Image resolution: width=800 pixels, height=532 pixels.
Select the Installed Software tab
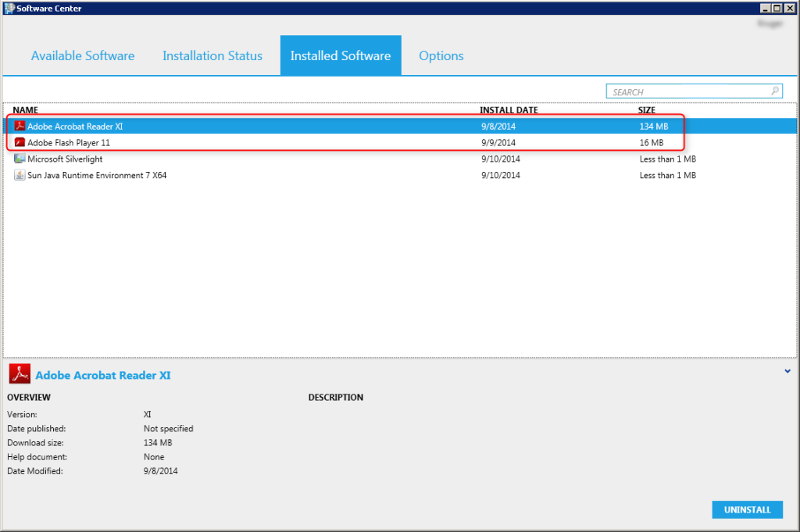tap(341, 55)
